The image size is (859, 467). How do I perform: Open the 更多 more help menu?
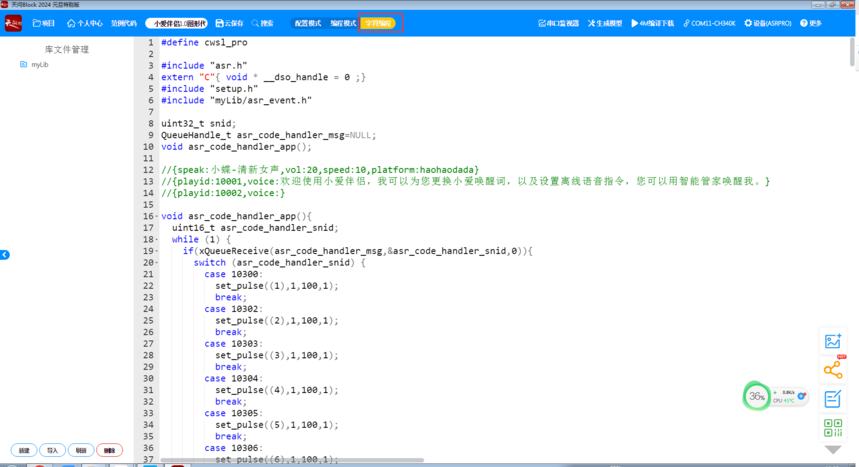(811, 24)
